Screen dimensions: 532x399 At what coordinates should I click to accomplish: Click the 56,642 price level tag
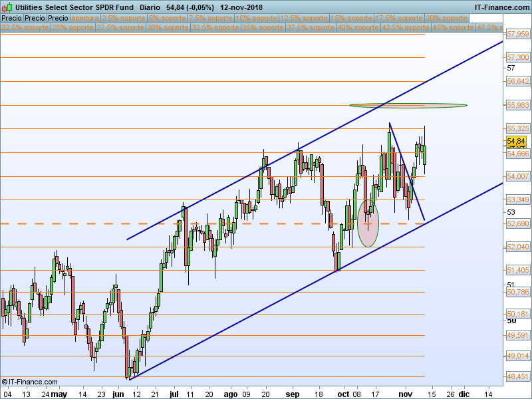click(518, 81)
